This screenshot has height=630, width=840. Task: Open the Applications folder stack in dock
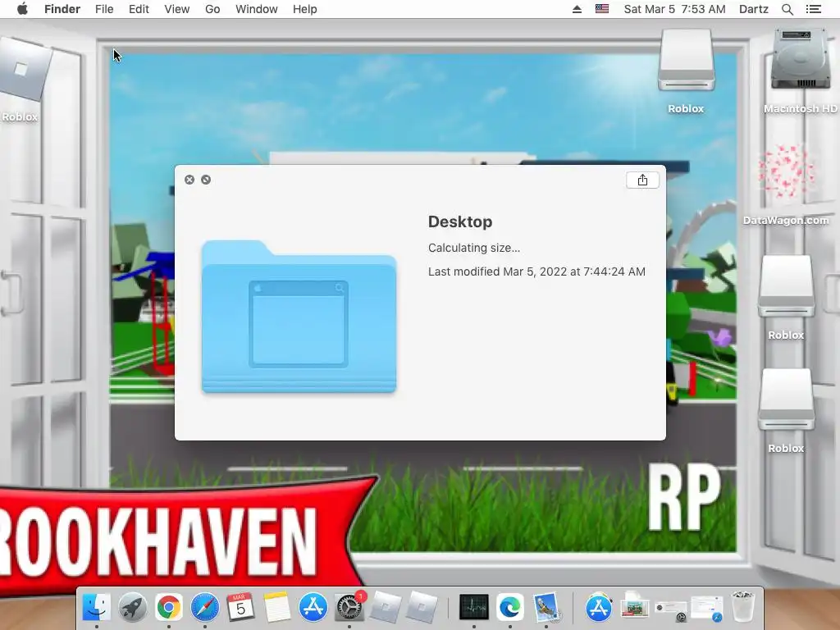click(x=599, y=608)
